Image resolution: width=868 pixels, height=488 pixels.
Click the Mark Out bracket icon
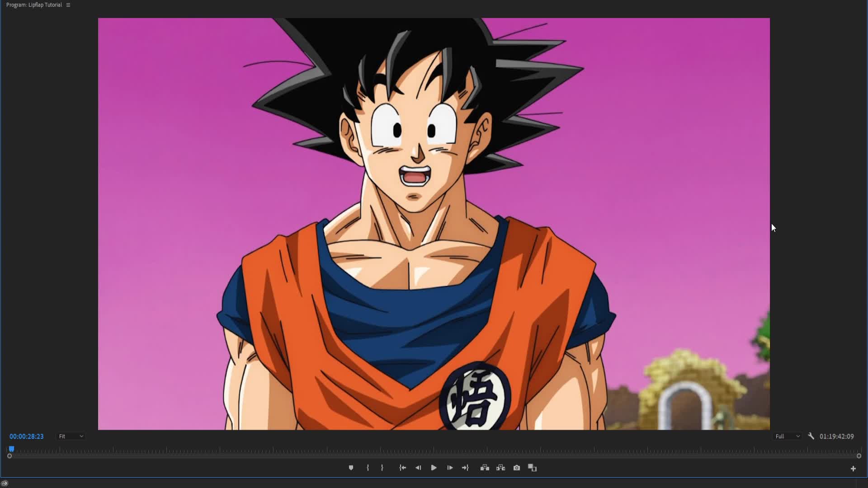pos(382,468)
